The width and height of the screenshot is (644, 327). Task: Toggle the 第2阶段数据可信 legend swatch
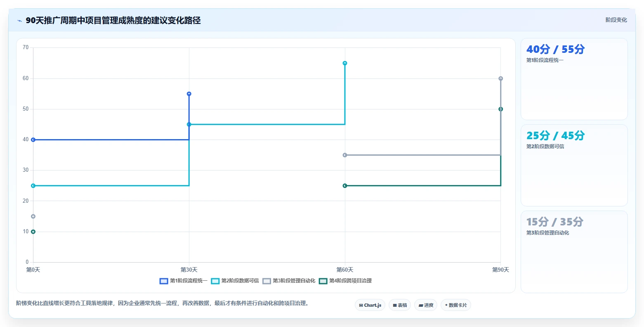click(215, 281)
